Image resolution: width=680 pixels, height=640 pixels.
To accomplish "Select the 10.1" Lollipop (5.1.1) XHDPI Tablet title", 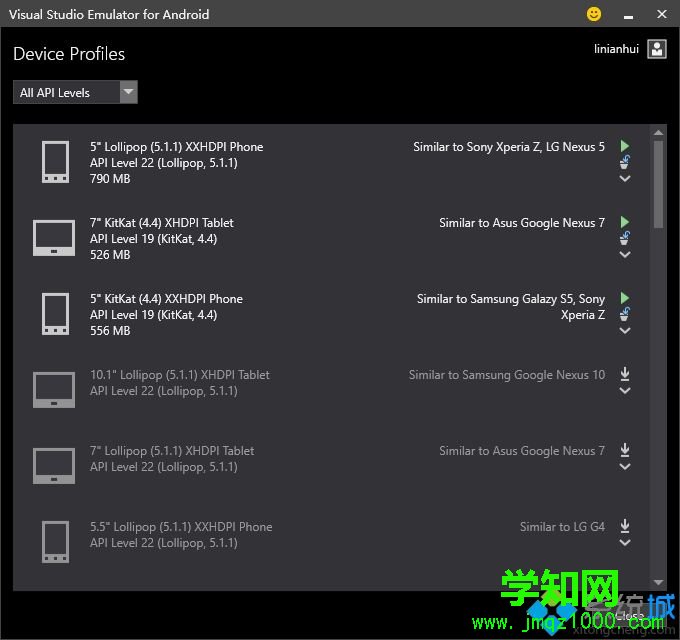I will pos(180,375).
